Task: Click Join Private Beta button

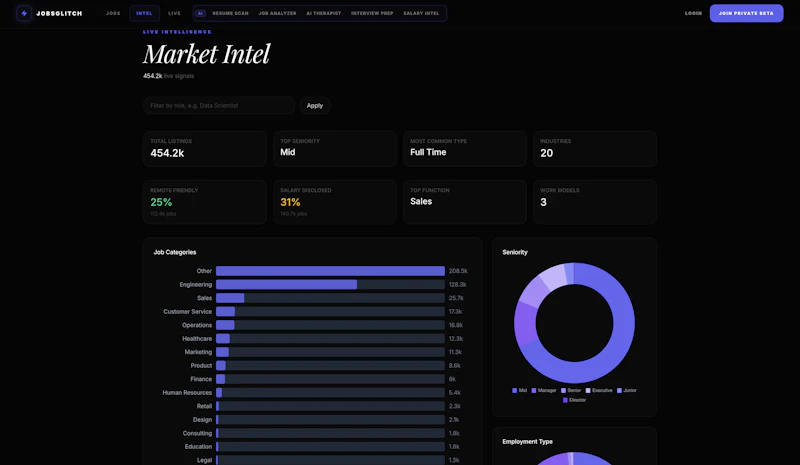Action: (746, 13)
